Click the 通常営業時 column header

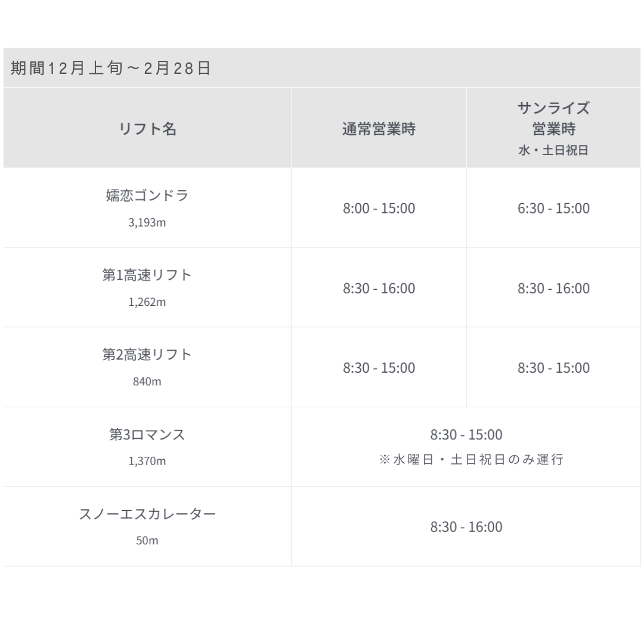(379, 129)
